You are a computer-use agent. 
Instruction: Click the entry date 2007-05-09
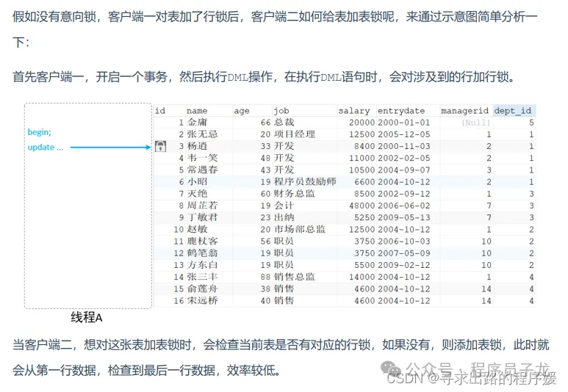point(404,253)
